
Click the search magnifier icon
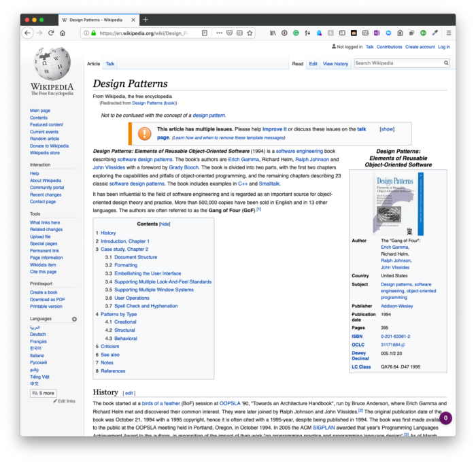coord(446,63)
